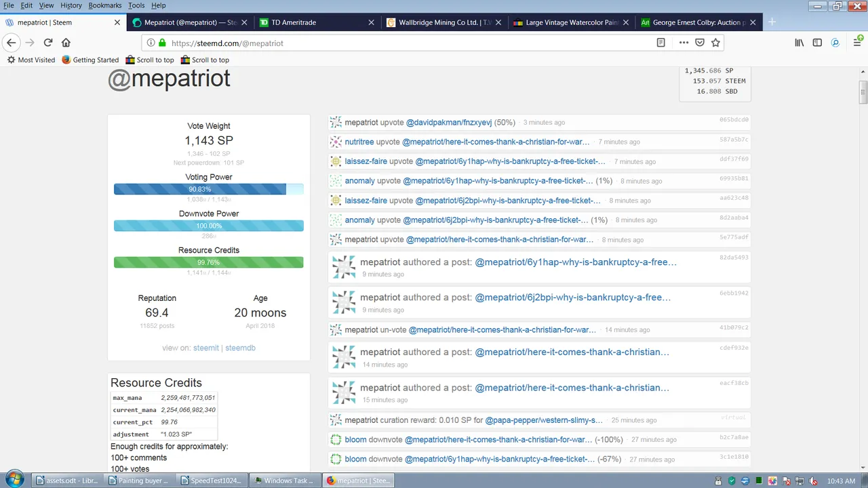Toggle reader view in address bar

661,43
